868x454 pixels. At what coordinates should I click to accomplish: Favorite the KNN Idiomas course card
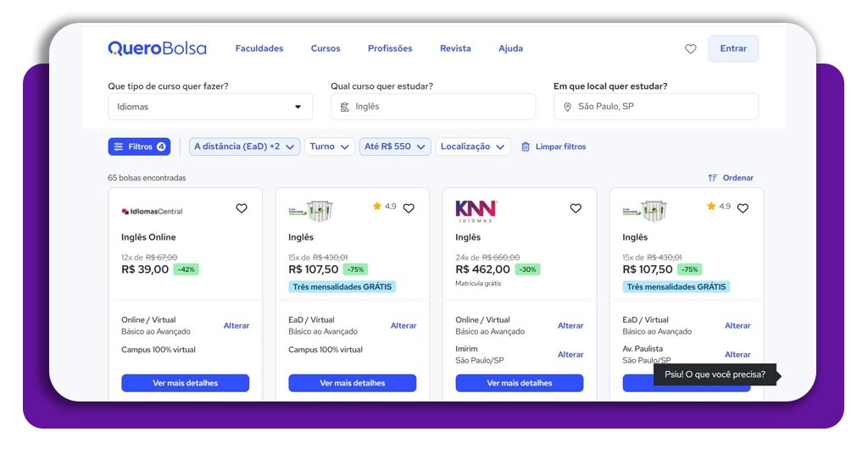click(576, 208)
